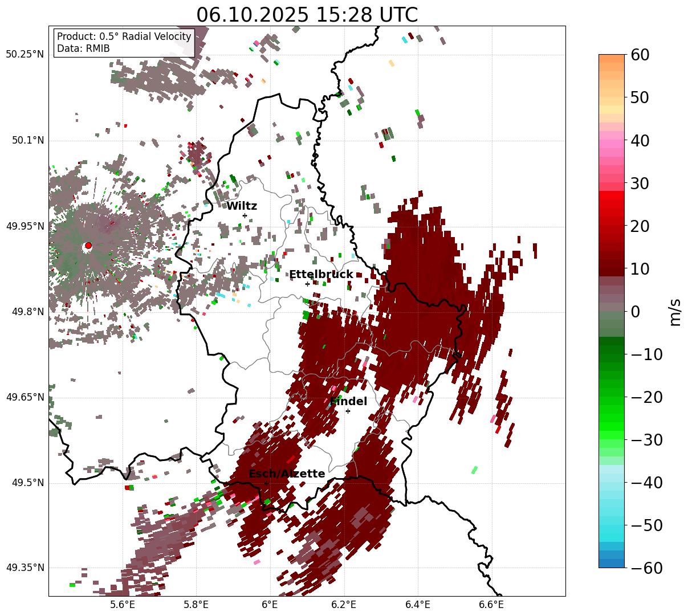Viewport: 688px width, 616px height.
Task: Click the Findel station cross marker
Action: coord(348,411)
